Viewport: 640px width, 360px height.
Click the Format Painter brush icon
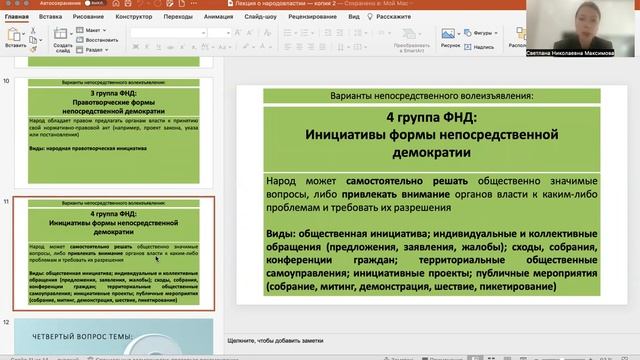pyautogui.click(x=33, y=49)
